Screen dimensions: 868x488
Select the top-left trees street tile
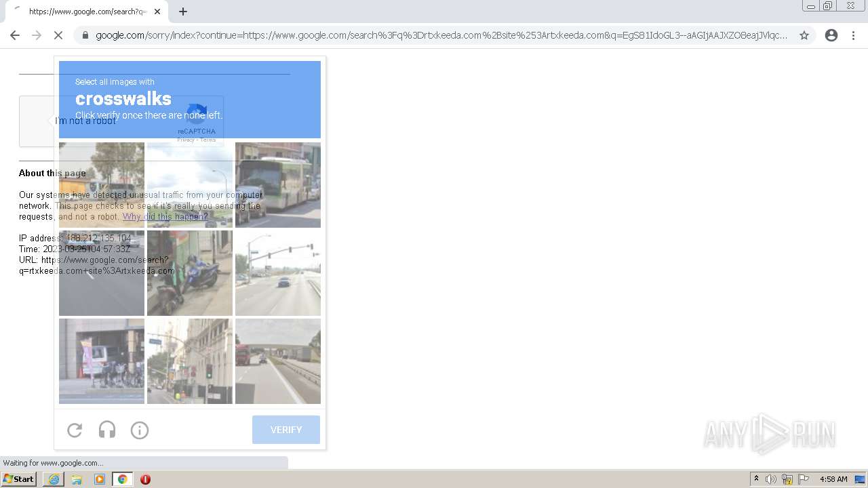[102, 185]
